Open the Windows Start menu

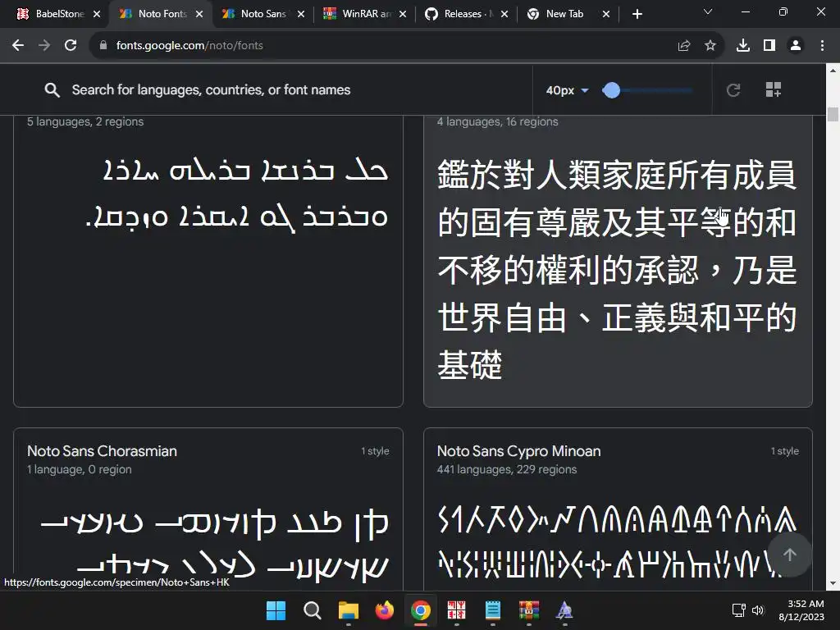point(276,610)
